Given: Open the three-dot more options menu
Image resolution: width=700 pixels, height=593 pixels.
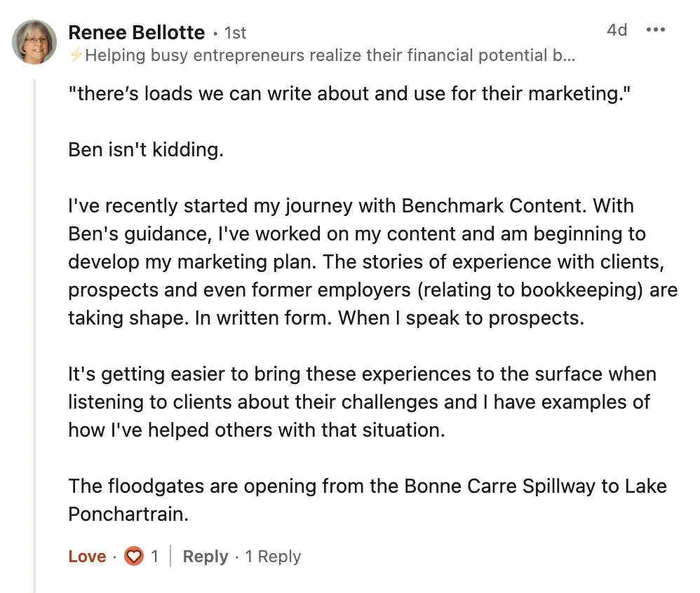Looking at the screenshot, I should coord(655,30).
